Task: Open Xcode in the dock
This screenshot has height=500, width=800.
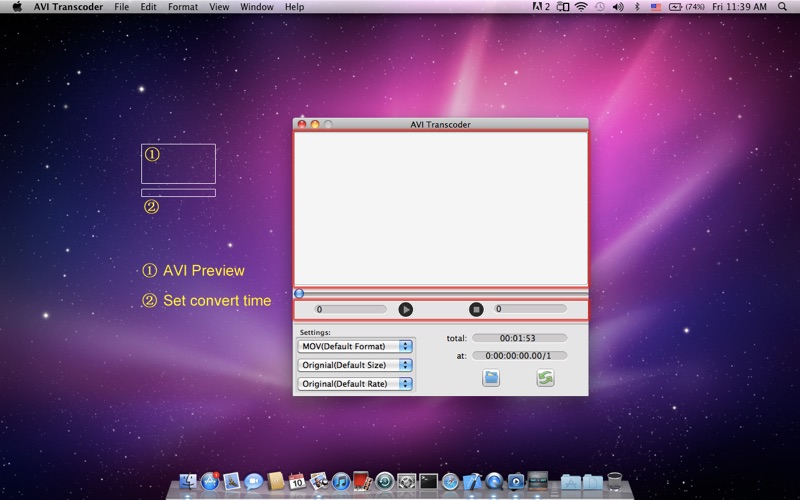Action: (x=472, y=481)
